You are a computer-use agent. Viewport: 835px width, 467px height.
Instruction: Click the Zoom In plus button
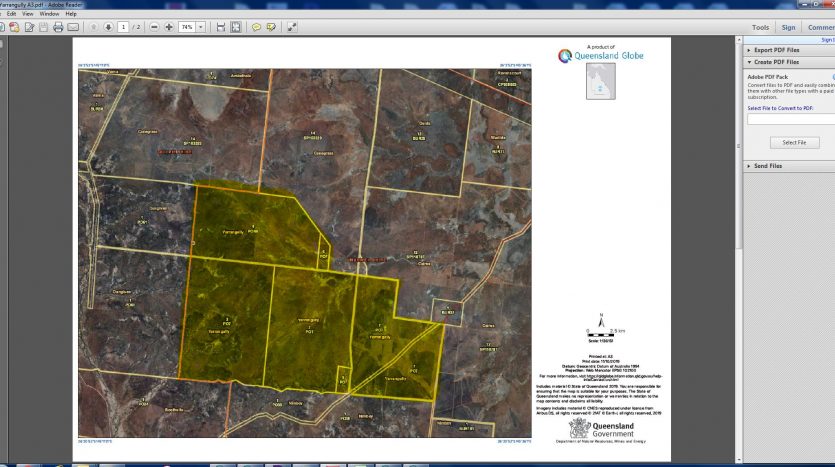168,27
